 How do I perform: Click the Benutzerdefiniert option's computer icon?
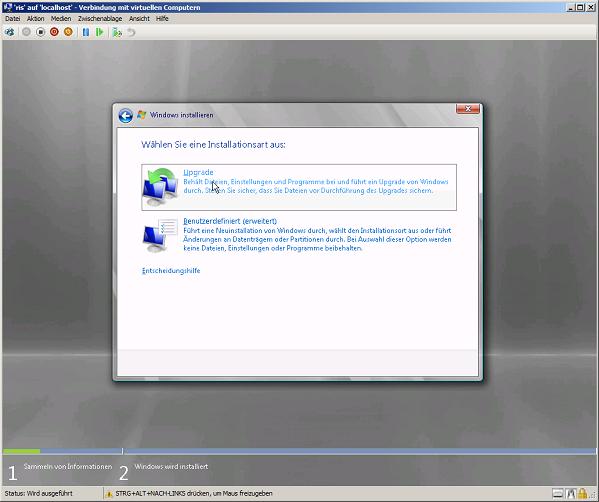tap(160, 235)
